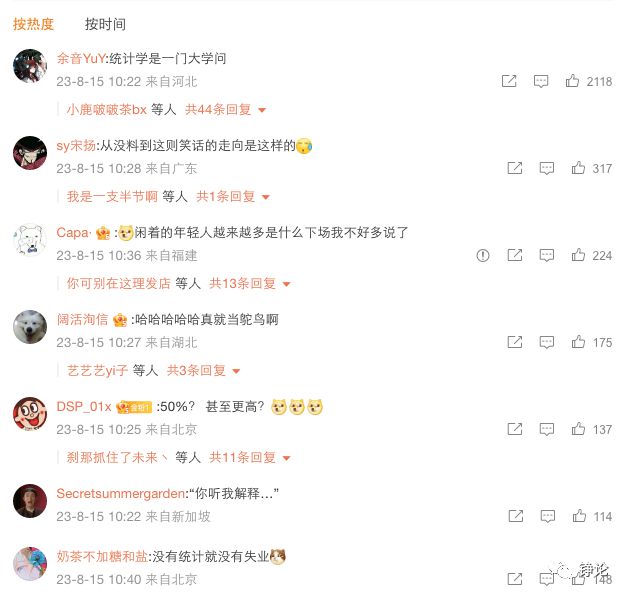Share 奶茶不加糖和盐's comment

pyautogui.click(x=515, y=579)
